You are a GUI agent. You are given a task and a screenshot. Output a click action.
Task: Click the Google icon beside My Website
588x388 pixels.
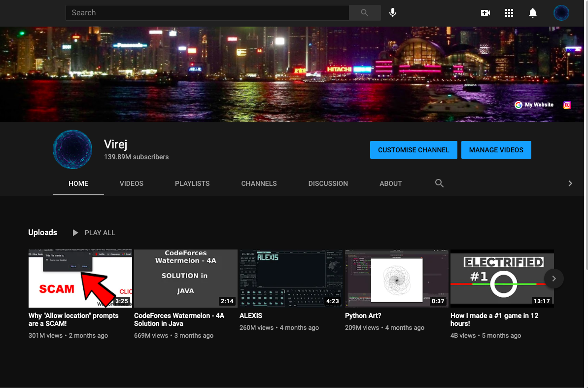[x=518, y=105]
